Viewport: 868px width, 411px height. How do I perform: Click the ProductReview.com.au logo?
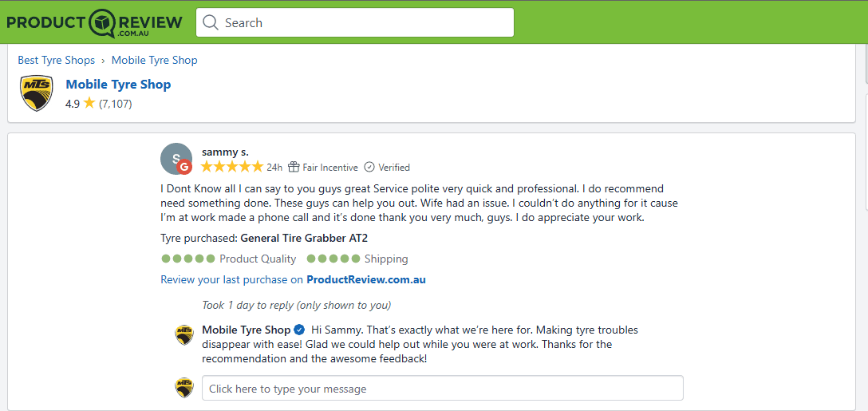[x=93, y=22]
